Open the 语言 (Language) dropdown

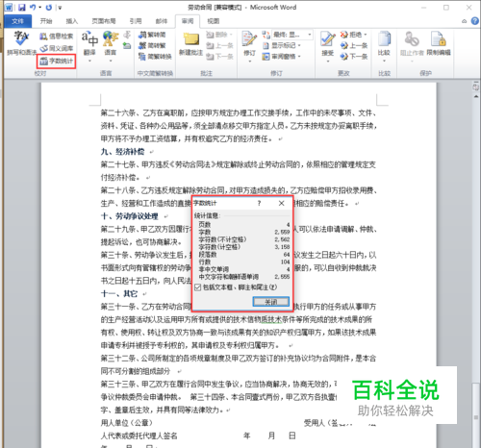click(x=111, y=46)
